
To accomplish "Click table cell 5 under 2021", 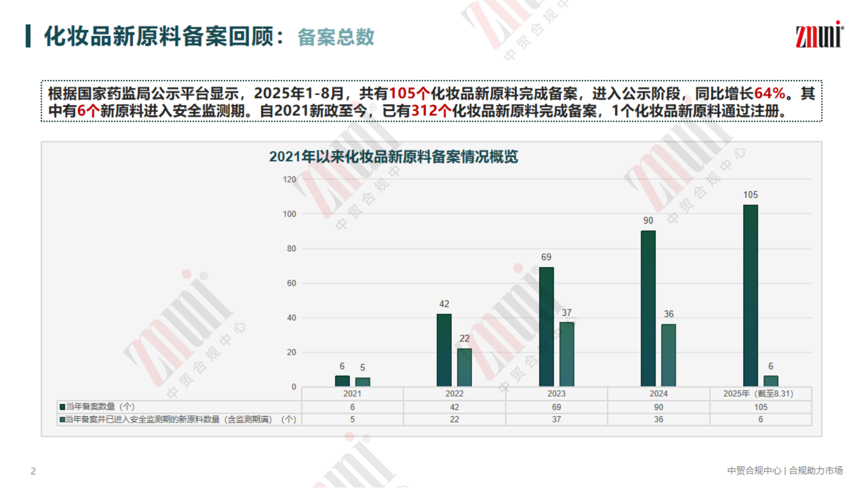I will tap(352, 420).
